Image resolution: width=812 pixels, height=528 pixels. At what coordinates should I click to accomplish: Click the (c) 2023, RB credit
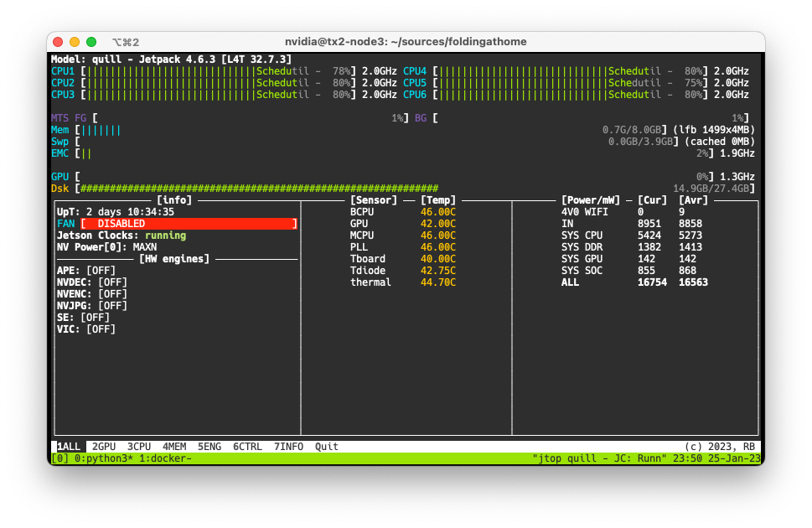[720, 447]
